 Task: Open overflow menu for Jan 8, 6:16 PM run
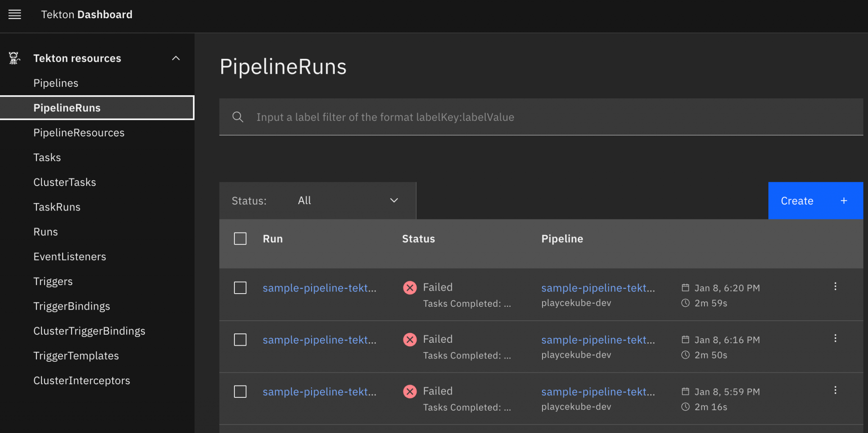tap(835, 339)
